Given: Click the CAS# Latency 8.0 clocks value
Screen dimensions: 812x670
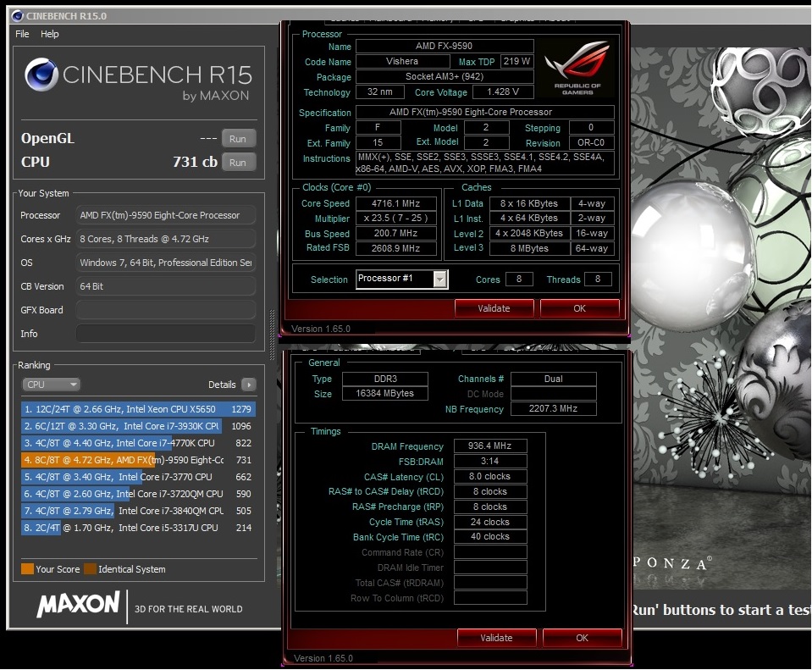Looking at the screenshot, I should [490, 476].
